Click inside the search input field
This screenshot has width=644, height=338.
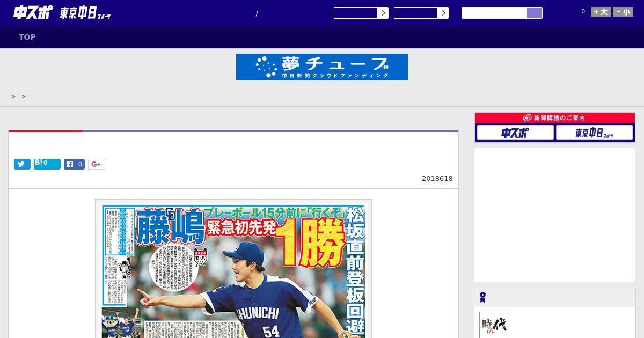(x=494, y=13)
